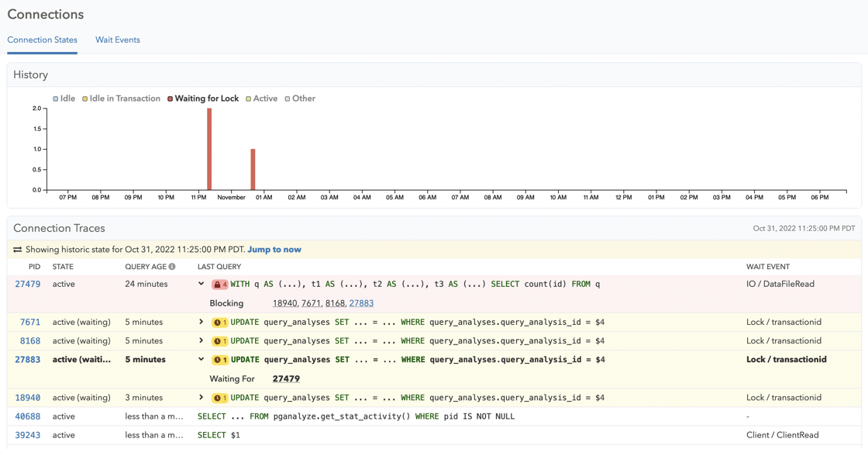
Task: Follow blocked PID 18940 link in Blocking list
Action: pyautogui.click(x=285, y=303)
